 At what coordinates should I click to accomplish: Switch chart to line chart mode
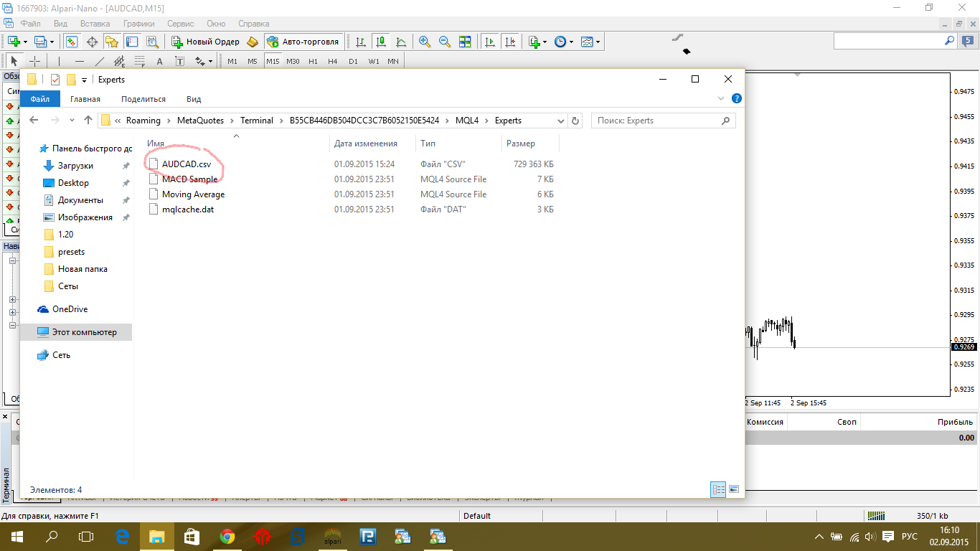(x=401, y=42)
